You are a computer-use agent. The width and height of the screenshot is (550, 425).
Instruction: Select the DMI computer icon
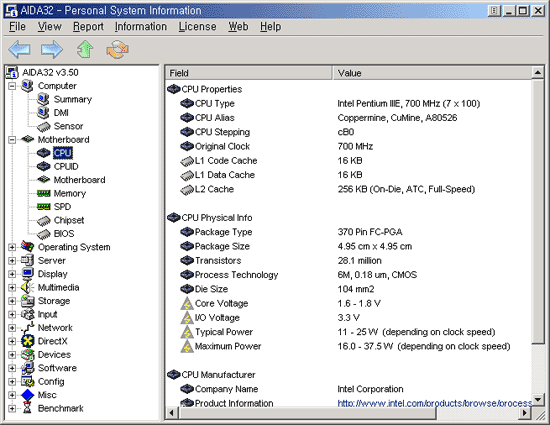43,113
